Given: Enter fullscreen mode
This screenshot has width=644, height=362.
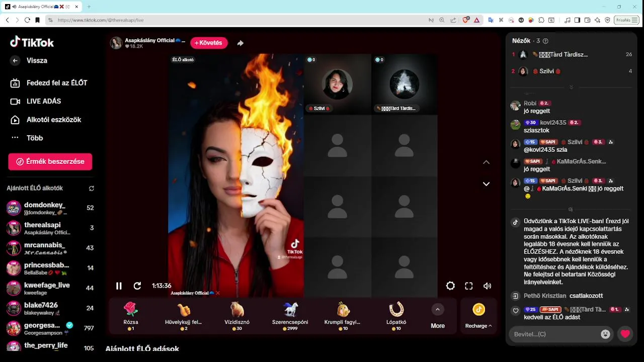Looking at the screenshot, I should [469, 286].
